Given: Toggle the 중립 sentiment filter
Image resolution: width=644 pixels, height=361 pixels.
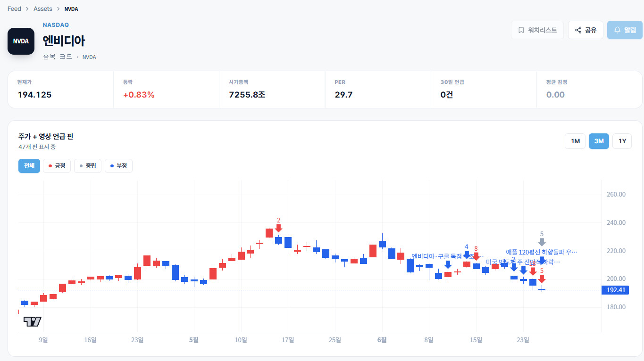Looking at the screenshot, I should point(88,166).
